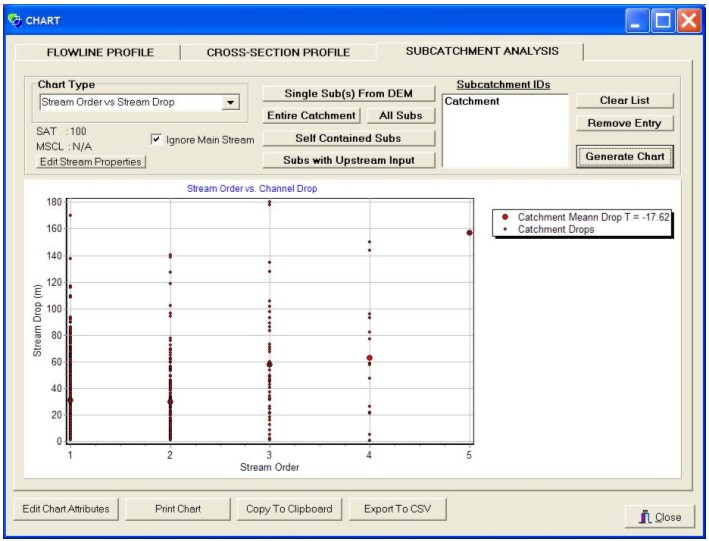
Task: Open the Cross-Section Profile tab
Action: tap(278, 52)
